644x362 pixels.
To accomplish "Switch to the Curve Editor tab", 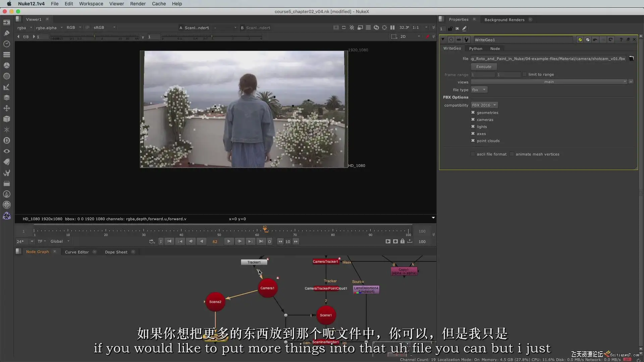I will 77,252.
